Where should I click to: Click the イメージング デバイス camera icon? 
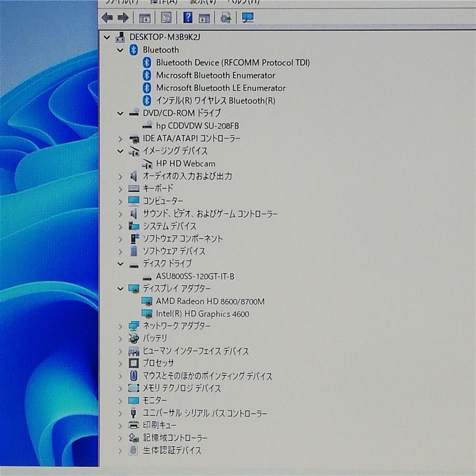(134, 151)
